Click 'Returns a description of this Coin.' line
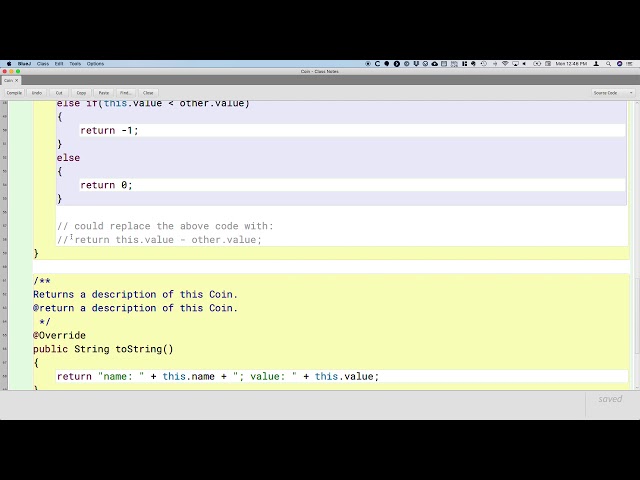 [135, 294]
